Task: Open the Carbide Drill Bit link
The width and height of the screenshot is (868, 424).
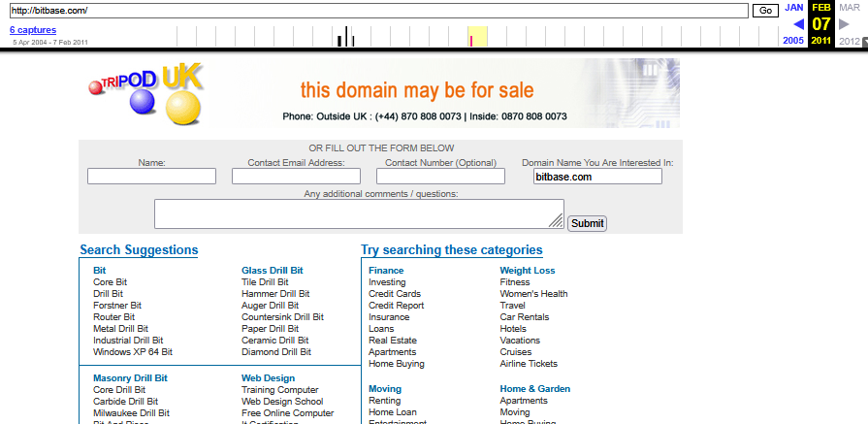Action: click(x=126, y=402)
